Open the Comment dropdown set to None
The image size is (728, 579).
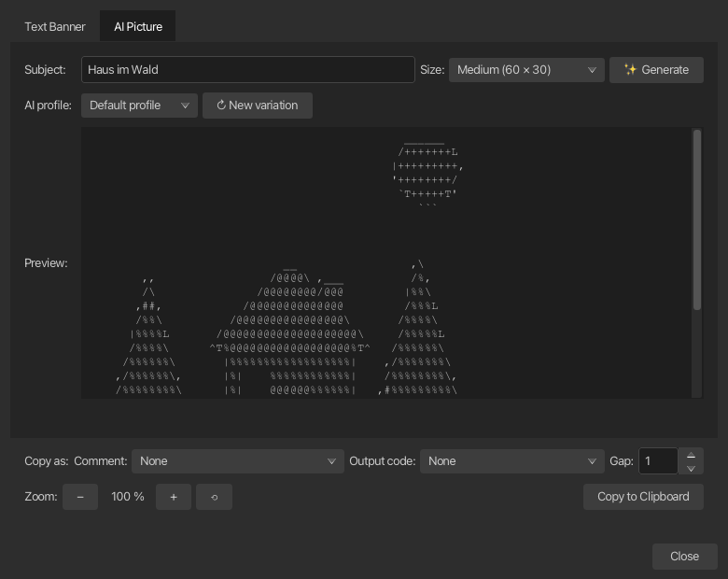tap(238, 461)
